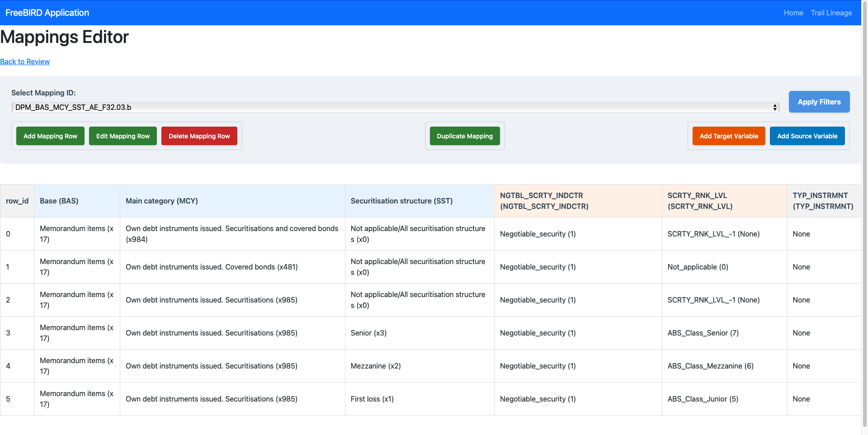Open the Home navigation item
Viewport: 868px width, 435px height.
[x=793, y=13]
